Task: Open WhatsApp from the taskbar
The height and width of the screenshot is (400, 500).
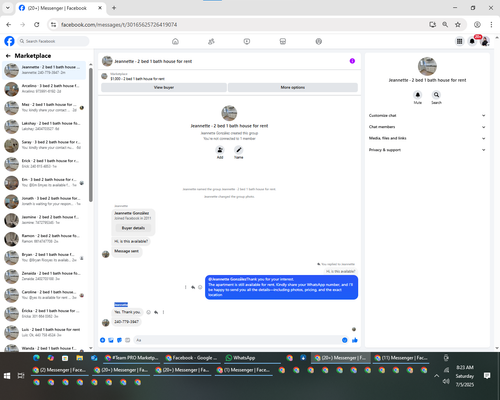Action: pos(252,358)
